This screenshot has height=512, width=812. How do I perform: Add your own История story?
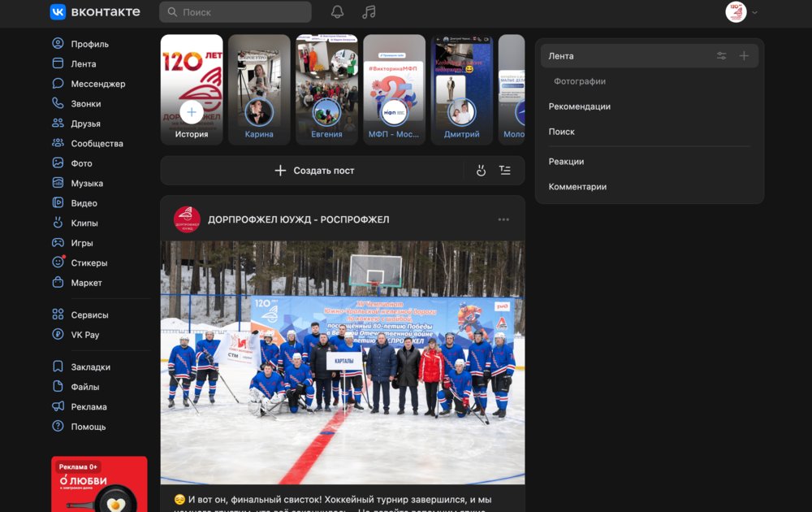tap(192, 89)
